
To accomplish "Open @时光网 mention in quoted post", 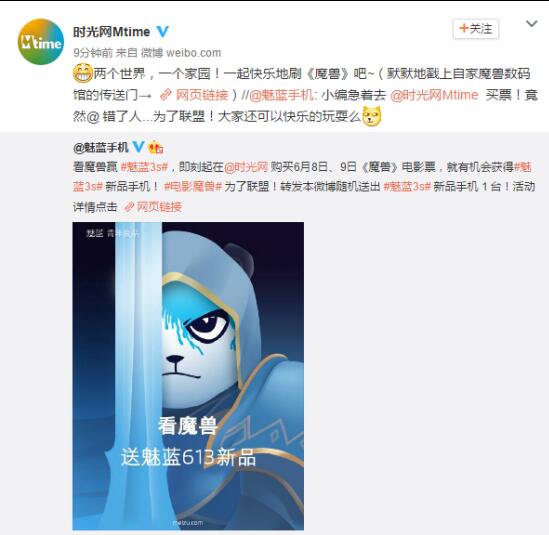I will click(x=246, y=167).
